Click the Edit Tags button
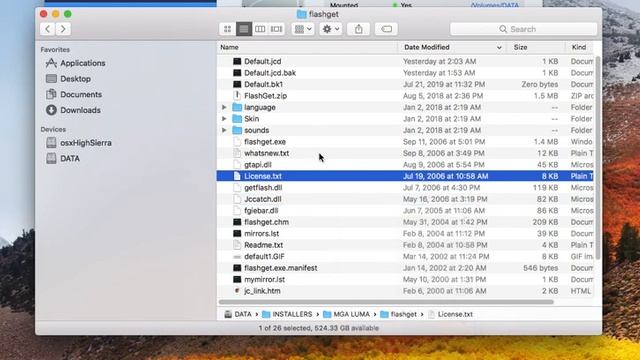Screen dimensions: 640x360 pyautogui.click(x=386, y=29)
